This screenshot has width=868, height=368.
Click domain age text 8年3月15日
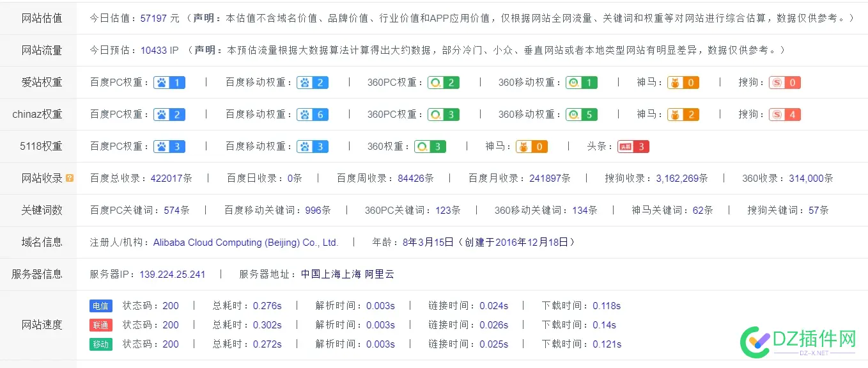(428, 243)
